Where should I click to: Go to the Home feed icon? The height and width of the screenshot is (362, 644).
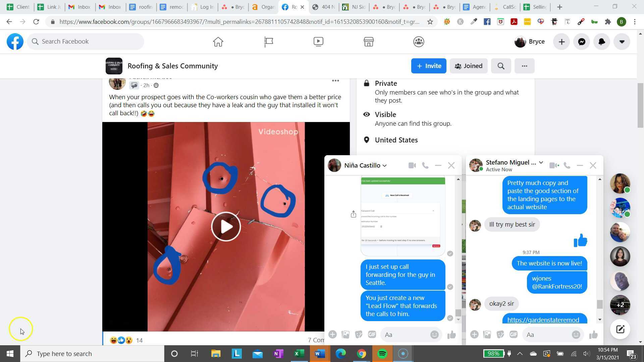coord(218,42)
